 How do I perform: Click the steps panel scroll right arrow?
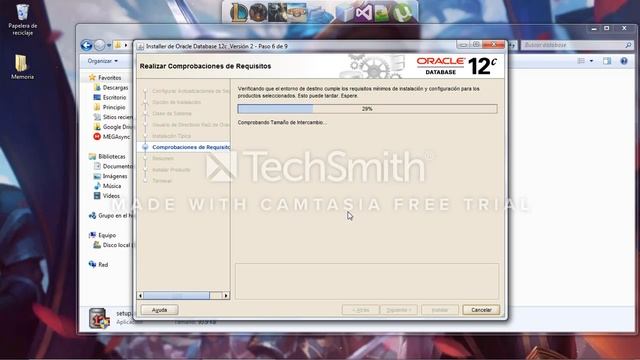coord(226,295)
